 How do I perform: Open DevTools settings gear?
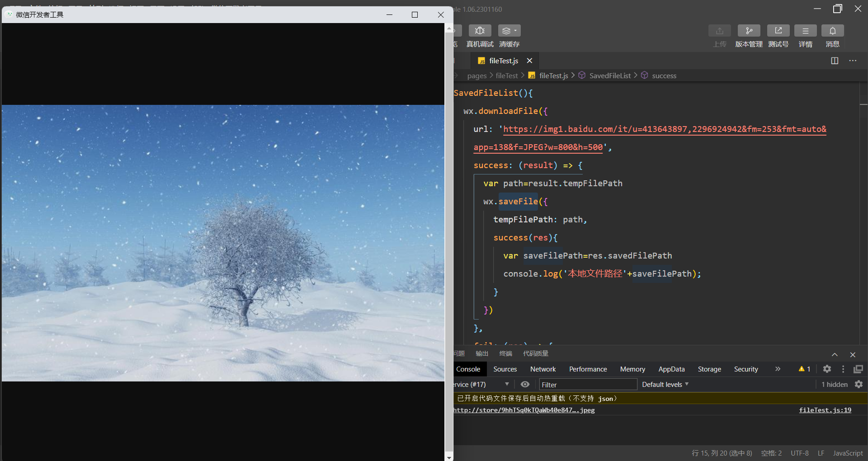(827, 369)
